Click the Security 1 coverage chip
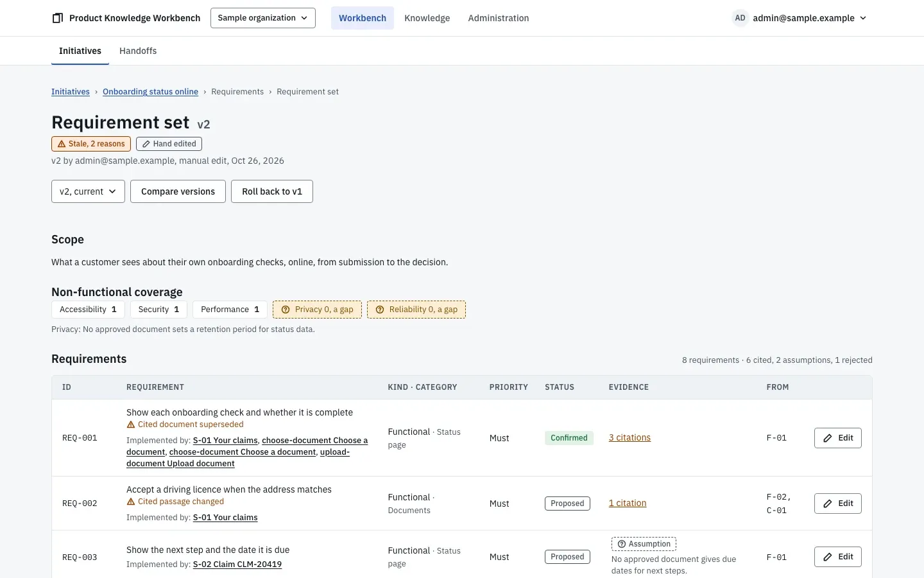 point(159,310)
